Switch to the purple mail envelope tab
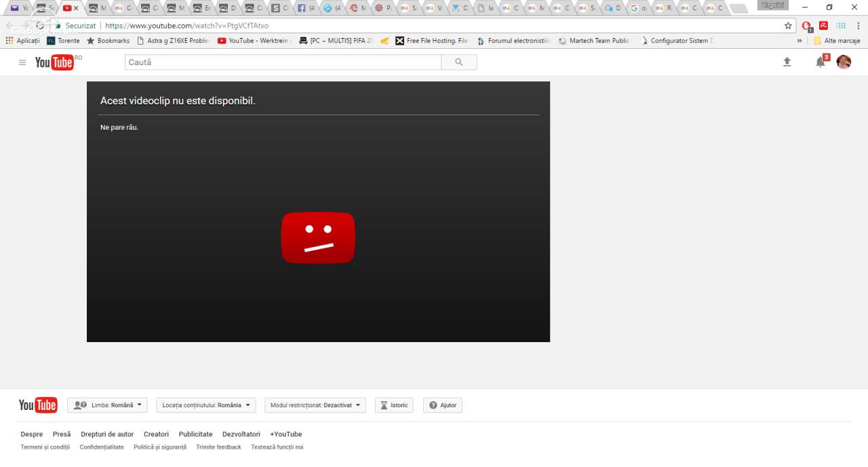This screenshot has height=467, width=868. click(x=18, y=8)
